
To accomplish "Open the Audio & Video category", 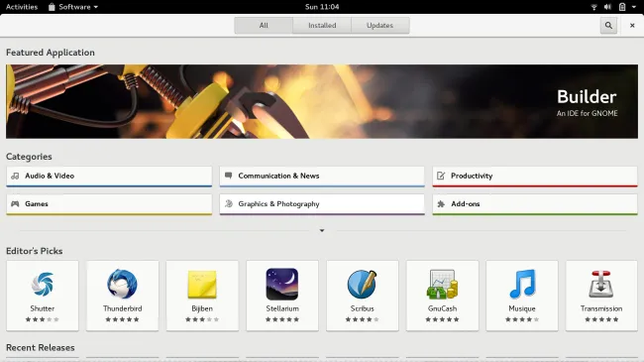I will [109, 177].
